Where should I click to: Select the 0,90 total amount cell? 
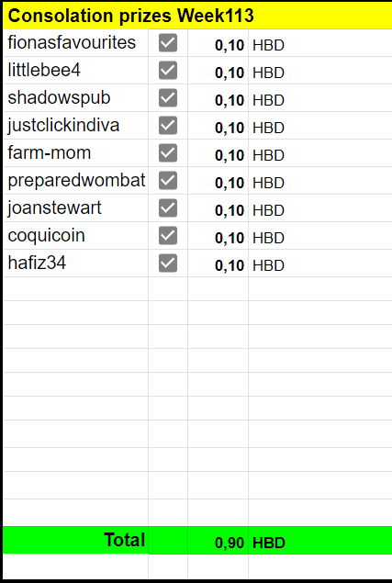point(218,540)
